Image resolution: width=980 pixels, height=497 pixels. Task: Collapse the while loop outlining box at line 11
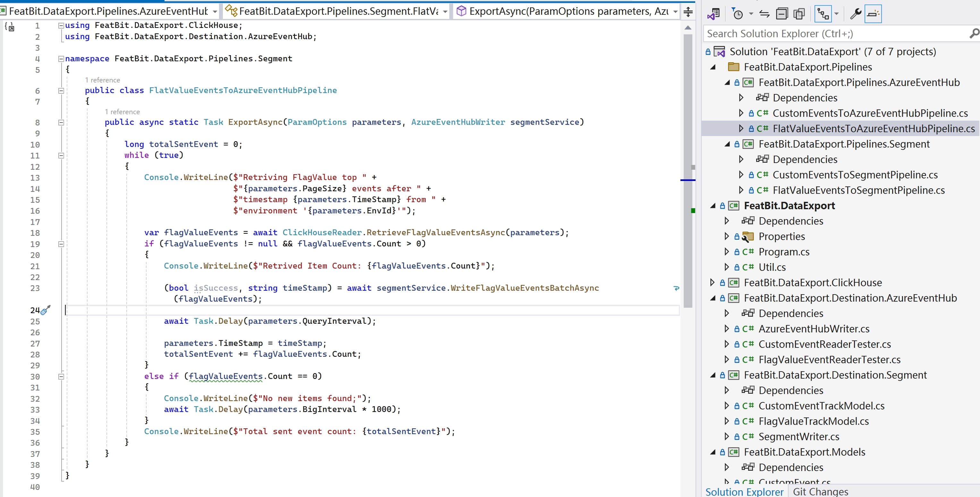[61, 155]
